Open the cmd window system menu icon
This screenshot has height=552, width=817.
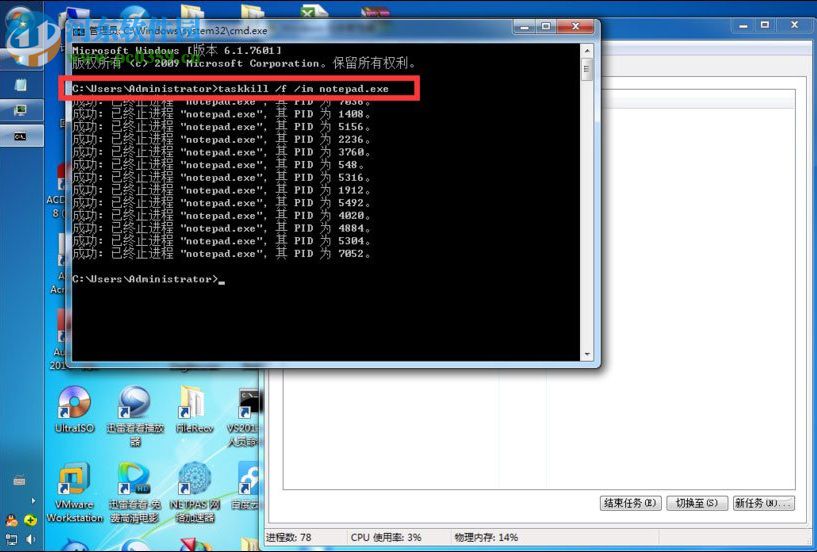79,31
